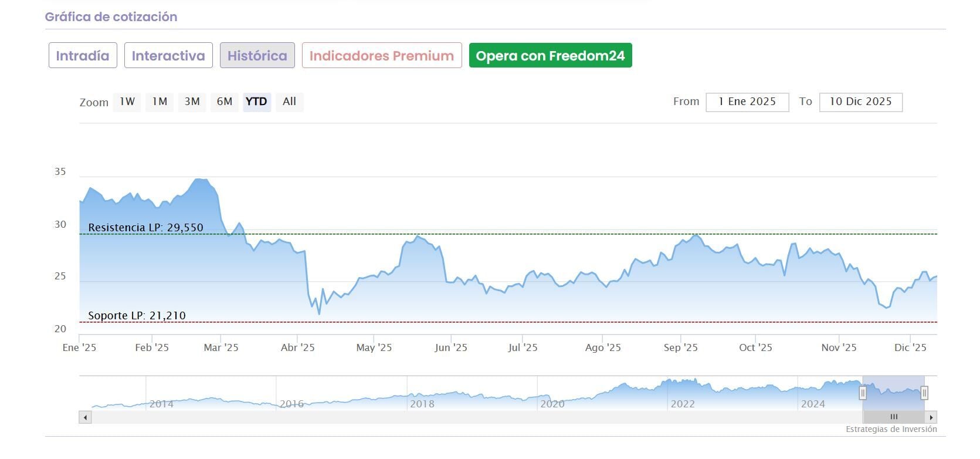980x459 pixels.
Task: Show All historical data zoom
Action: click(x=289, y=102)
